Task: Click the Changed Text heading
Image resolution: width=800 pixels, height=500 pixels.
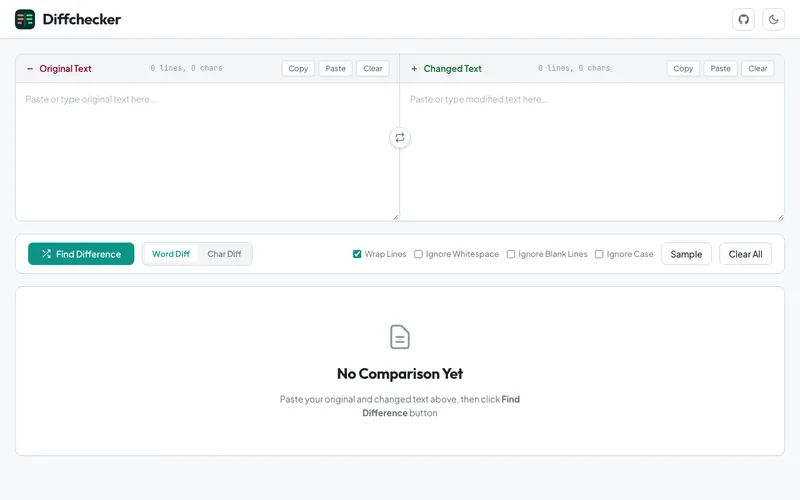Action: click(x=453, y=68)
